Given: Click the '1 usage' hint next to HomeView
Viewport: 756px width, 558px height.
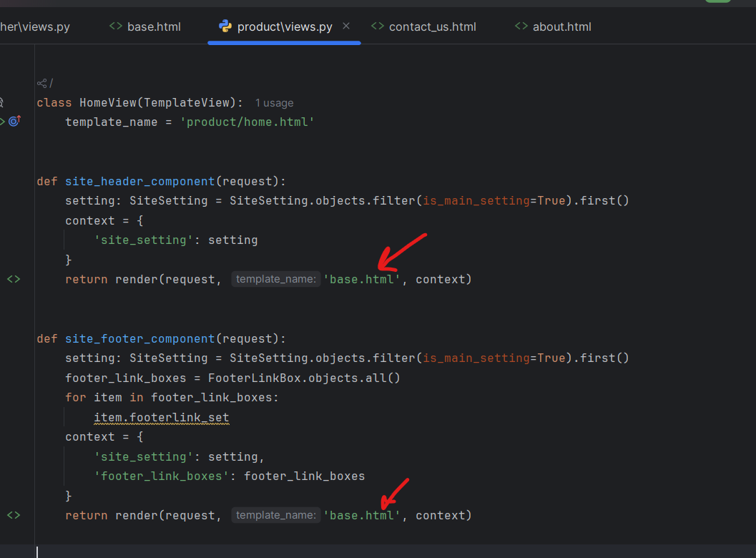Looking at the screenshot, I should (274, 103).
